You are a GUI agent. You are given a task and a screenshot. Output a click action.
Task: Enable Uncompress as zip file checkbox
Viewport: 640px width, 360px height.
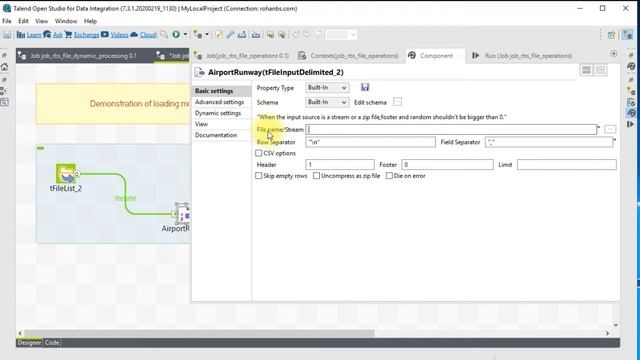(x=316, y=176)
